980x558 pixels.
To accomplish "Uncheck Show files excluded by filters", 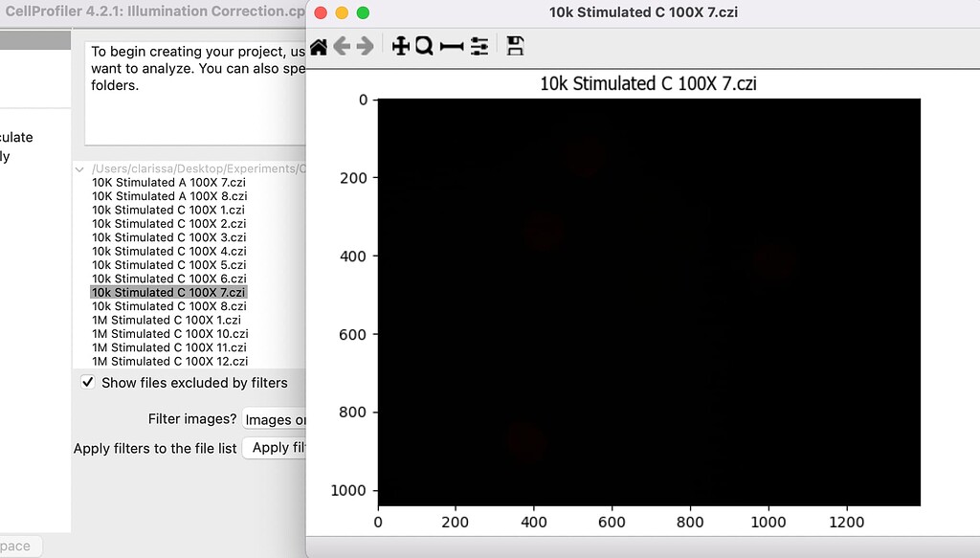I will [x=87, y=382].
